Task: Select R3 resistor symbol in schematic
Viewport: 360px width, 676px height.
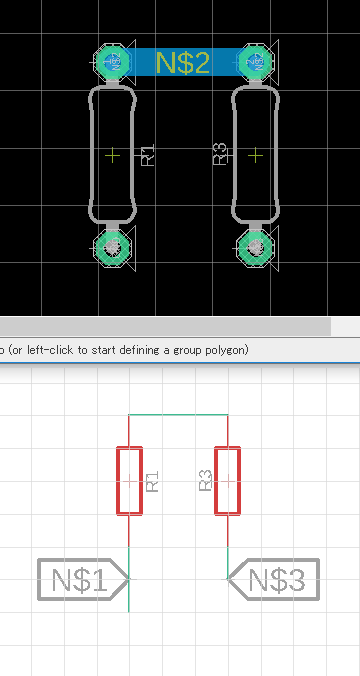Action: tap(228, 481)
